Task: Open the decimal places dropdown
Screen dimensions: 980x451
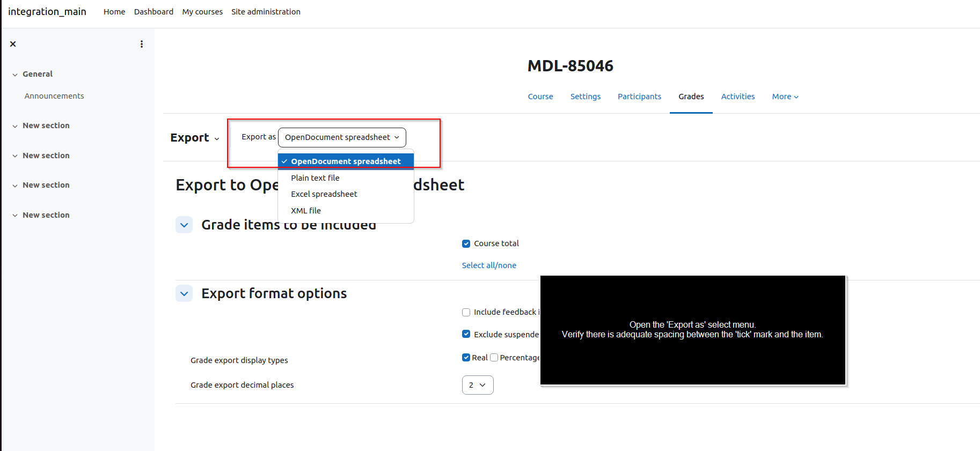Action: [478, 385]
